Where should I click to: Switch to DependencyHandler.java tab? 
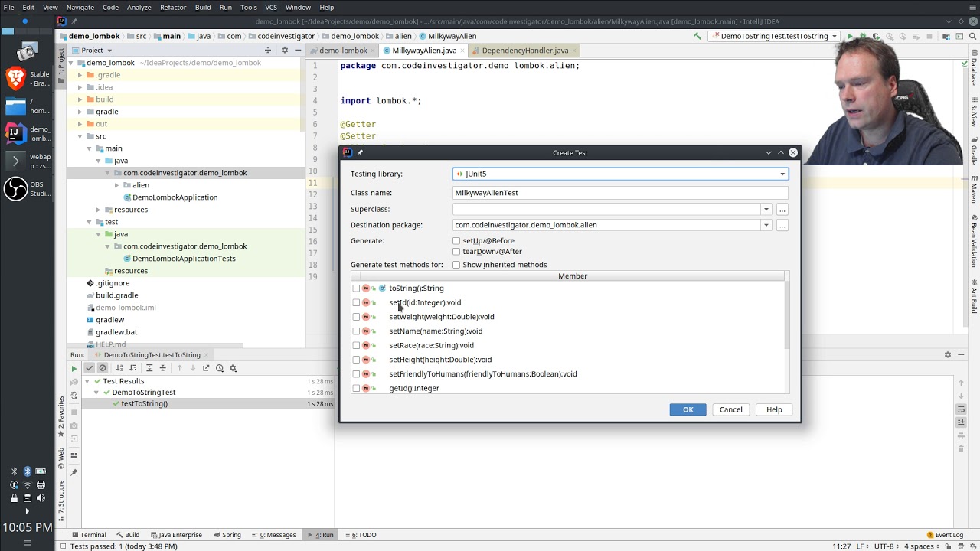525,51
